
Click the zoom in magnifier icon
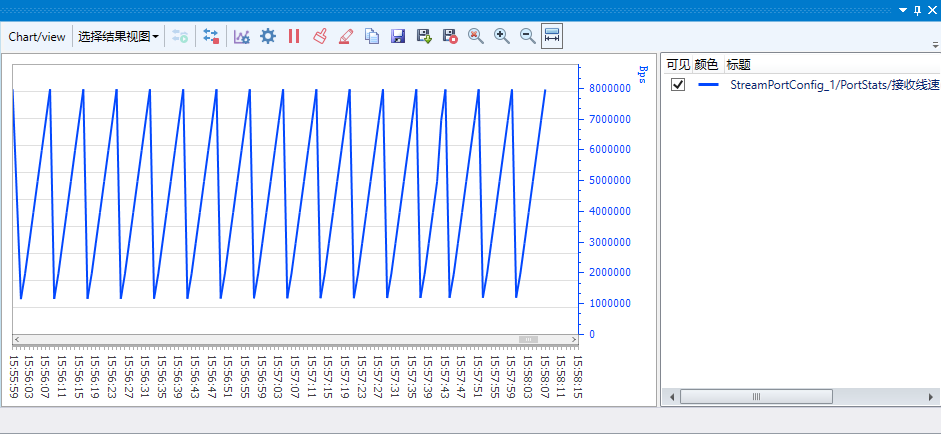click(x=501, y=36)
